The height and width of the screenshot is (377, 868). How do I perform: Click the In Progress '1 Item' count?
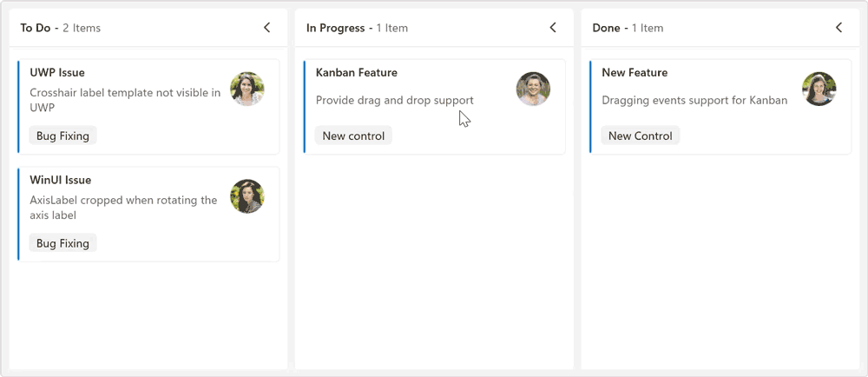[392, 28]
